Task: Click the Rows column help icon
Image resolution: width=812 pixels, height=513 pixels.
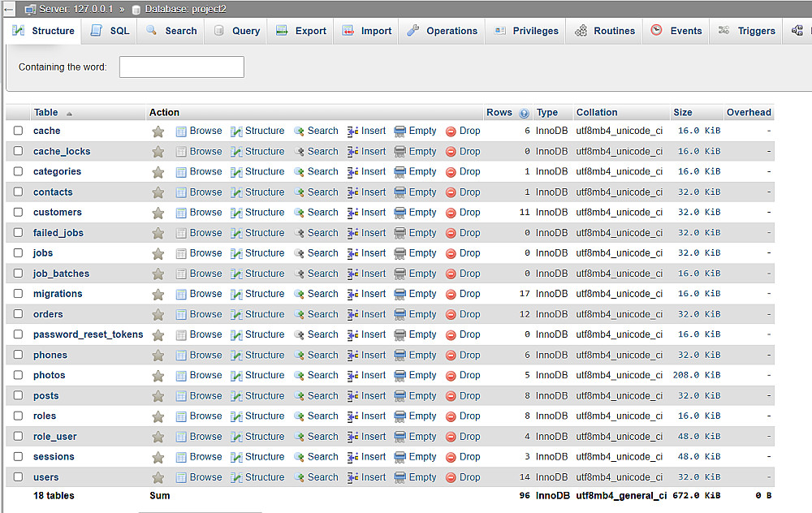Action: point(524,114)
